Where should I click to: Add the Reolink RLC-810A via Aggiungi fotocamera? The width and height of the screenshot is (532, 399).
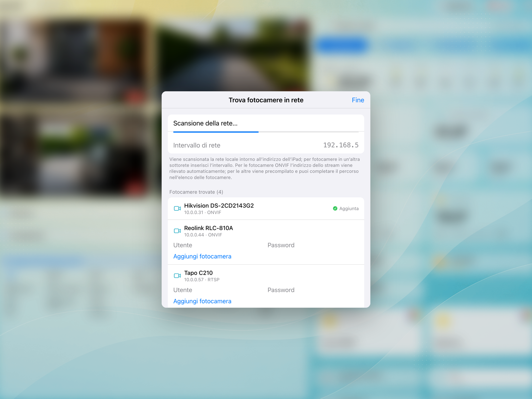click(202, 256)
